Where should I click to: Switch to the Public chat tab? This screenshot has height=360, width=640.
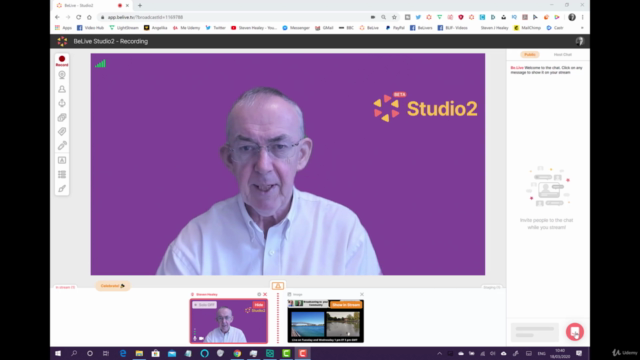[530, 55]
